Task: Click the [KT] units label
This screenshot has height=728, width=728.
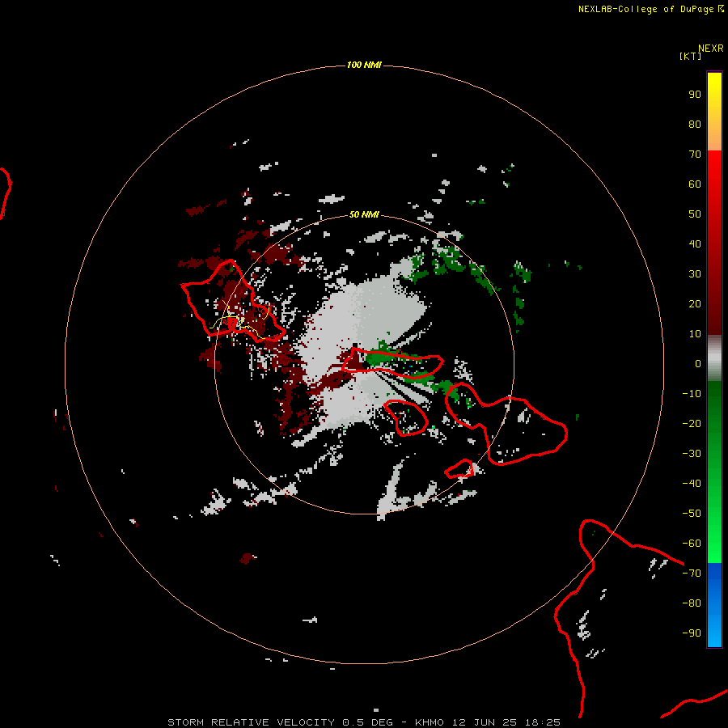Action: coord(691,56)
